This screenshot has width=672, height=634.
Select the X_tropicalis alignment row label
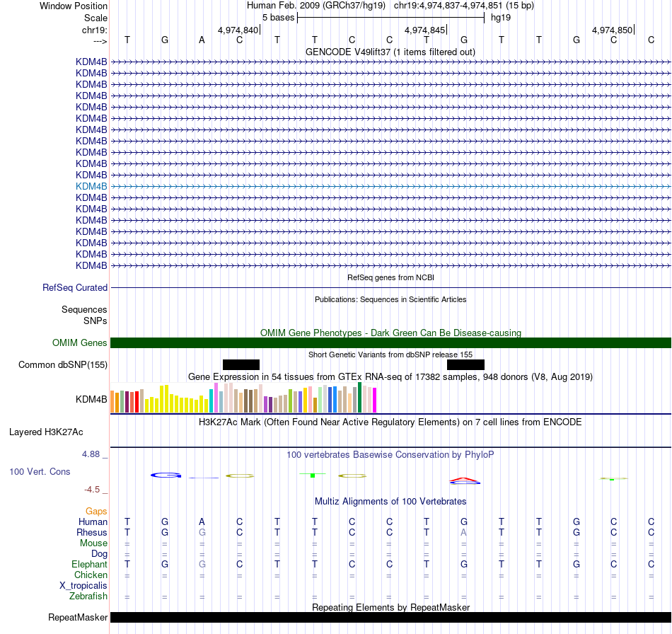(83, 586)
